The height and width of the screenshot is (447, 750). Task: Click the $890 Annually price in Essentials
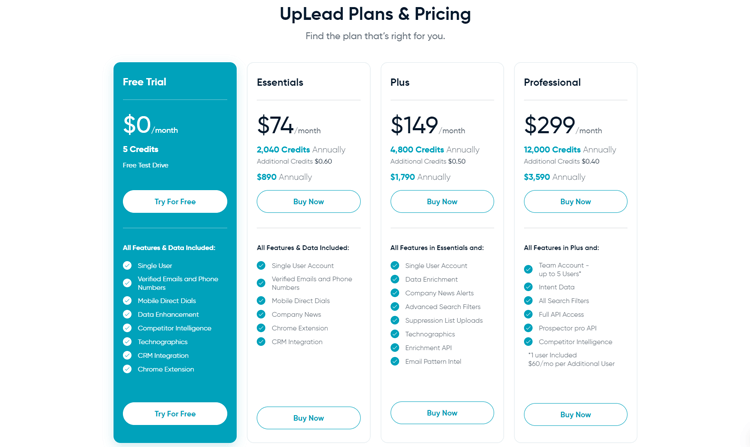(284, 177)
